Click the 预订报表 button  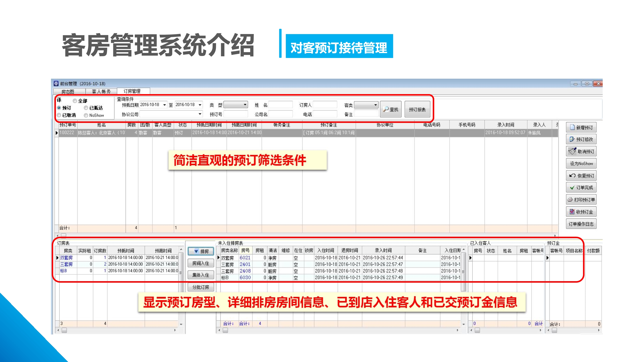click(x=417, y=109)
